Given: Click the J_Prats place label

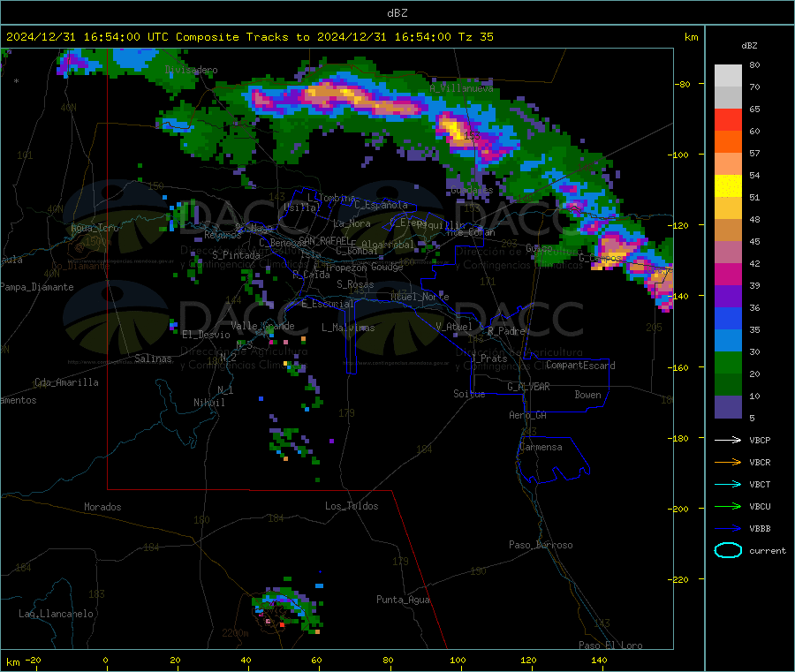Looking at the screenshot, I should (489, 359).
